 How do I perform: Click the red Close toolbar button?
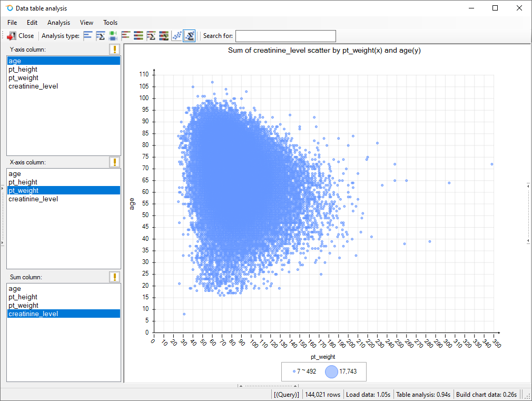pos(21,36)
